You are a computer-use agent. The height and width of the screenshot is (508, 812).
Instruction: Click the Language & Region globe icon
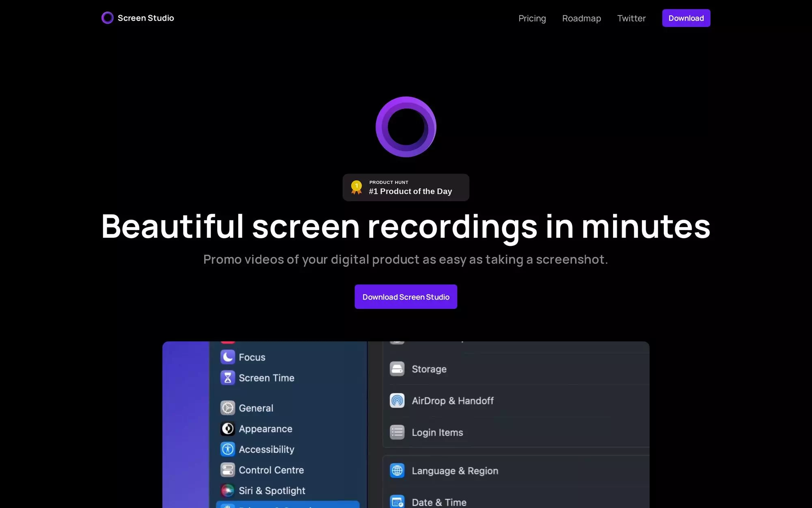[397, 470]
